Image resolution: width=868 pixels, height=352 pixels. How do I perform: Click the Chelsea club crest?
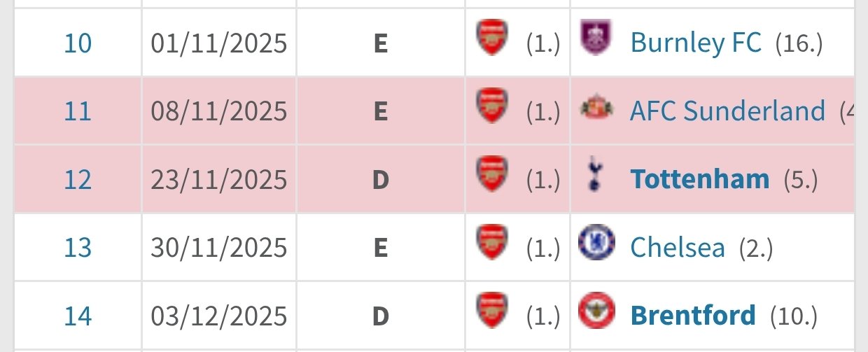[596, 242]
